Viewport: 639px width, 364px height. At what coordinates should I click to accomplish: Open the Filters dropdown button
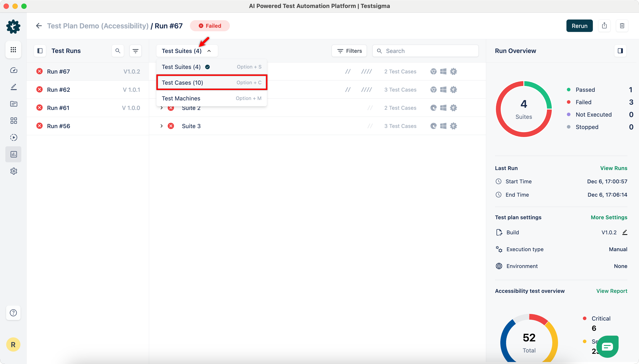(x=349, y=51)
